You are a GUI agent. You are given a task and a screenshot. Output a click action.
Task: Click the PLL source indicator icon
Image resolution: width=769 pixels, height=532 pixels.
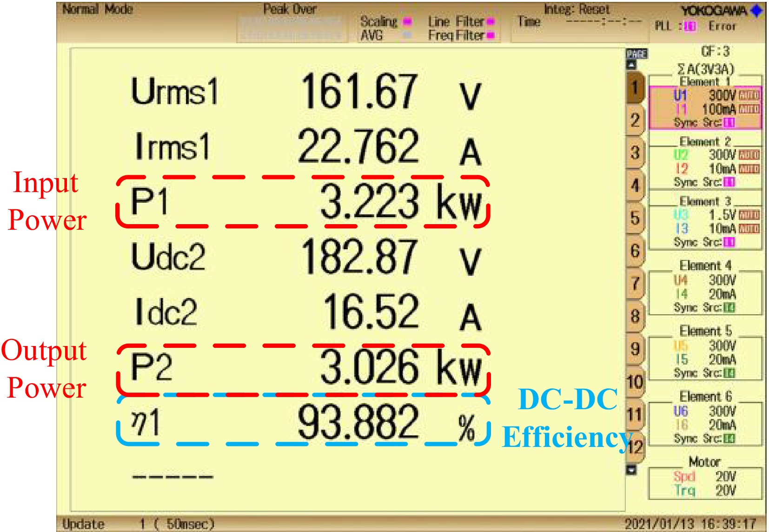tap(690, 27)
